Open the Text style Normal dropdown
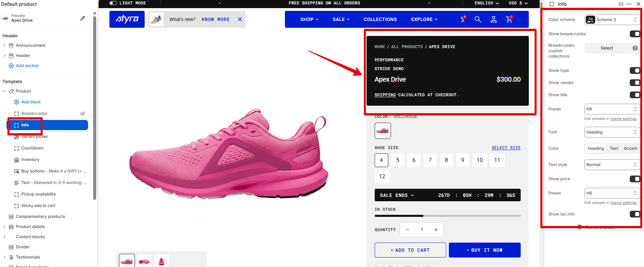Screen dimensions: 644x267 pyautogui.click(x=612, y=165)
